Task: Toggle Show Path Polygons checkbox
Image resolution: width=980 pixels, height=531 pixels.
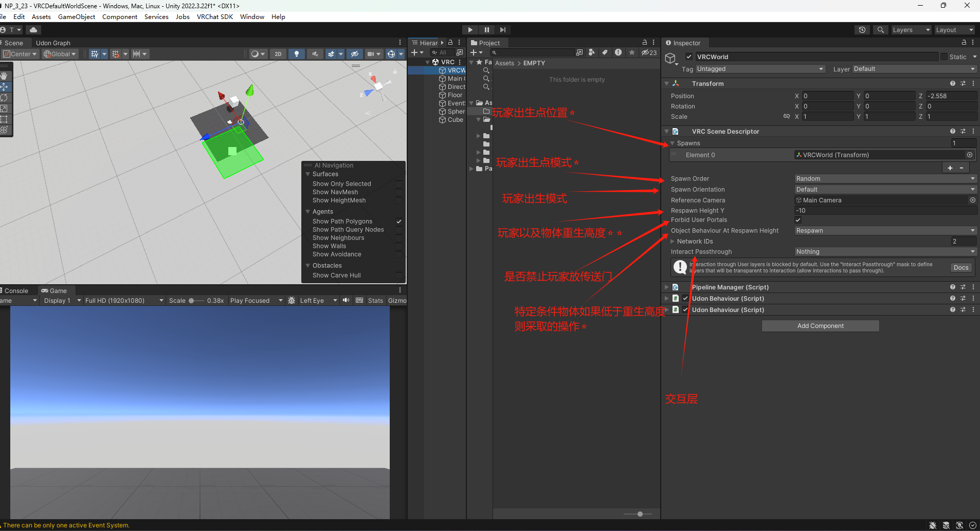Action: (x=399, y=221)
